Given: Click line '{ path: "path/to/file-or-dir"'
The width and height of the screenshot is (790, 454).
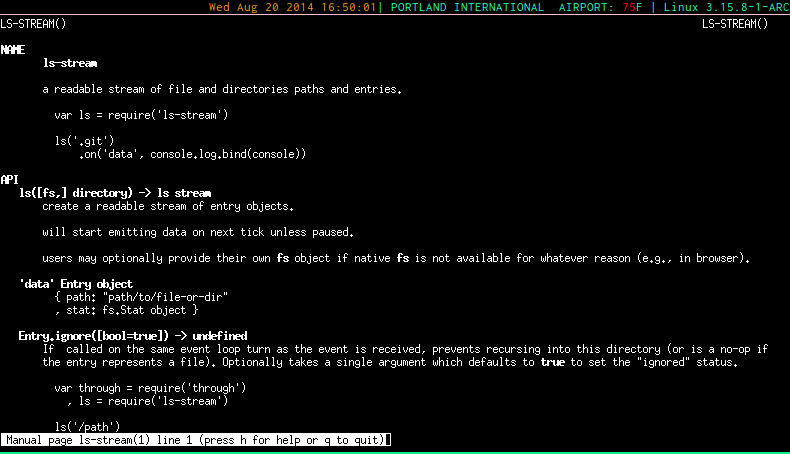Looking at the screenshot, I should pyautogui.click(x=141, y=297).
